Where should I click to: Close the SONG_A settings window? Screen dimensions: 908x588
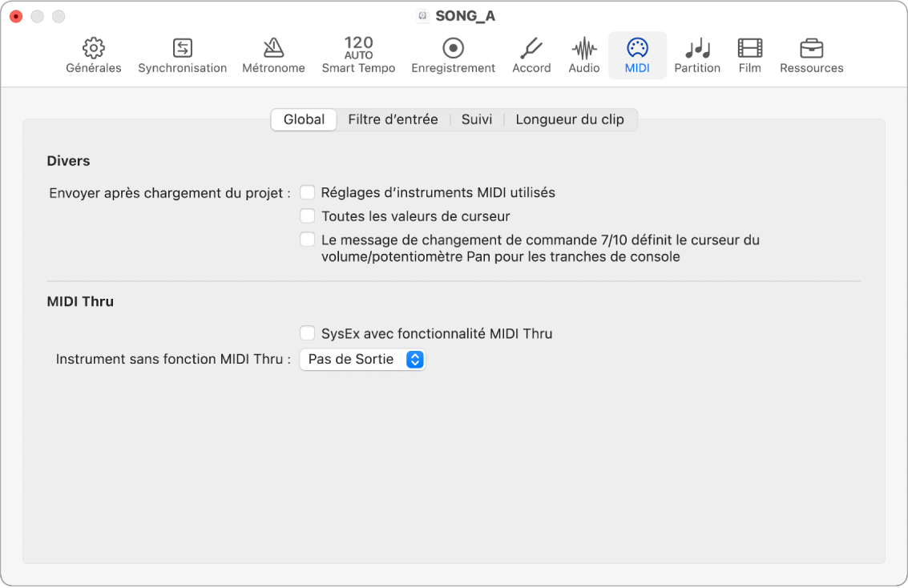(x=16, y=16)
